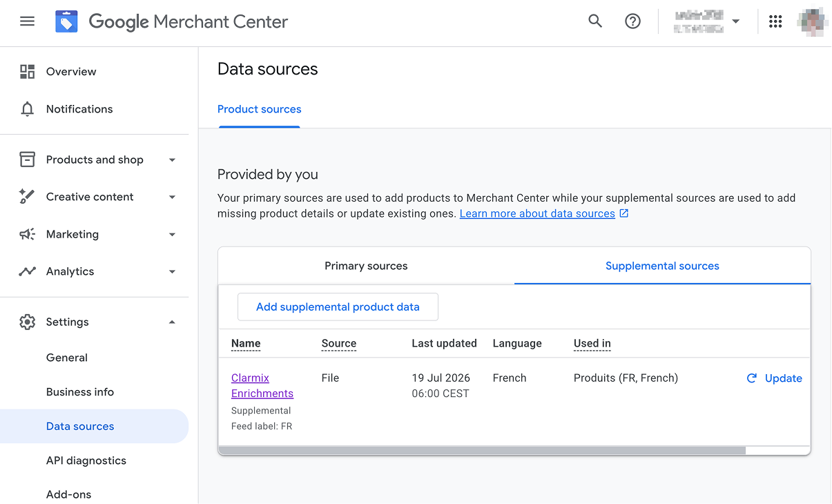Open General settings
Image resolution: width=832 pixels, height=504 pixels.
tap(67, 358)
